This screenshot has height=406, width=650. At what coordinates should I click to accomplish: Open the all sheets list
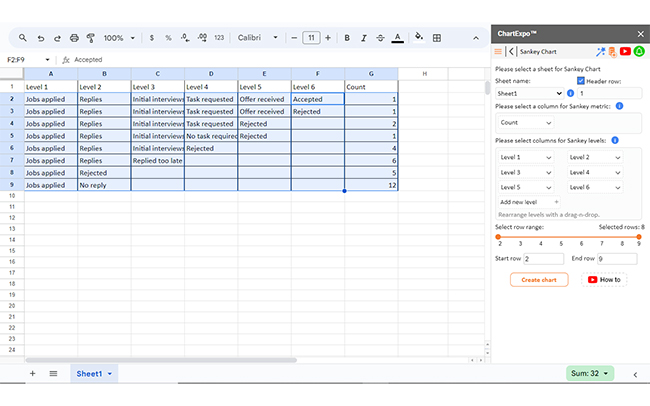(53, 374)
